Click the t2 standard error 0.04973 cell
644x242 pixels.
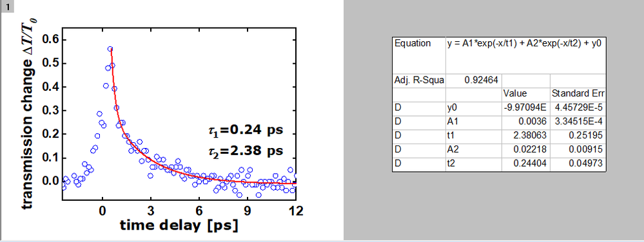578,163
